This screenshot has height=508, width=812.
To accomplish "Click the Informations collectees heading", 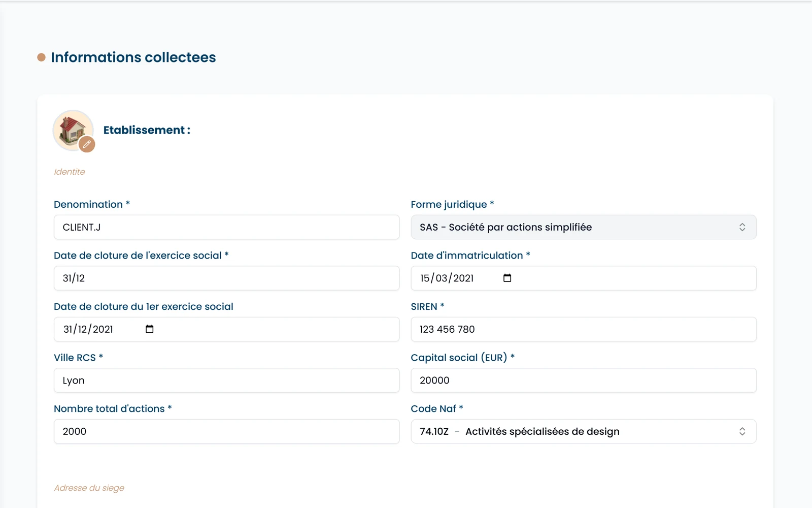I will coord(133,57).
